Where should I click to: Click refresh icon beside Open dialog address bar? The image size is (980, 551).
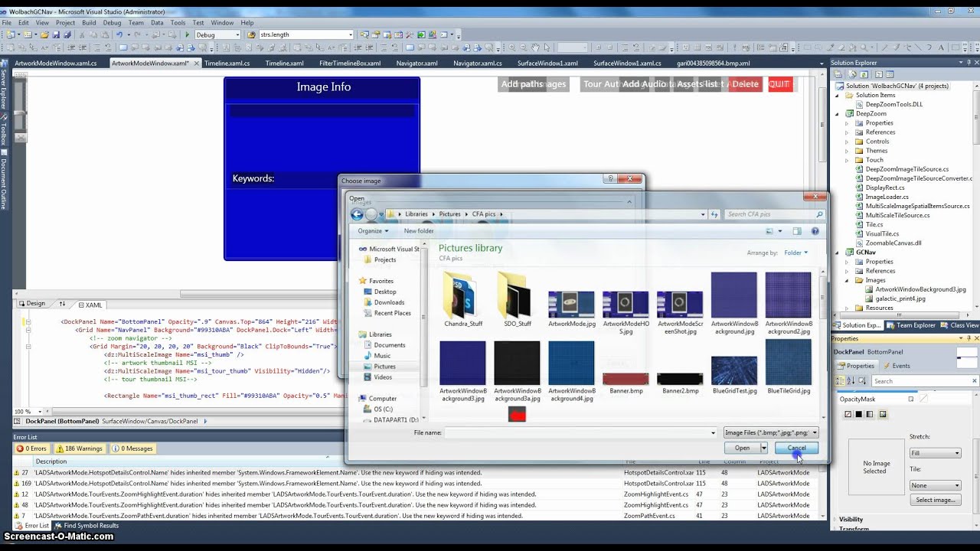[x=714, y=215]
